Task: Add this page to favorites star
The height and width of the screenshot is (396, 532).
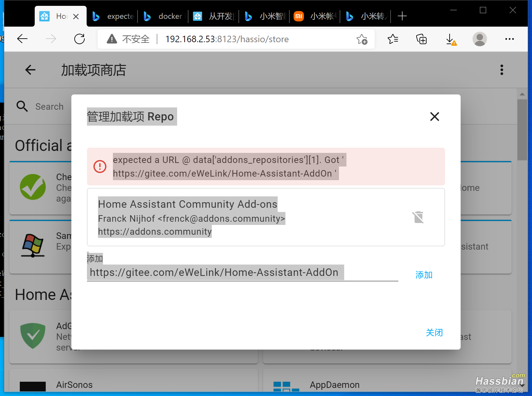Action: (x=362, y=39)
